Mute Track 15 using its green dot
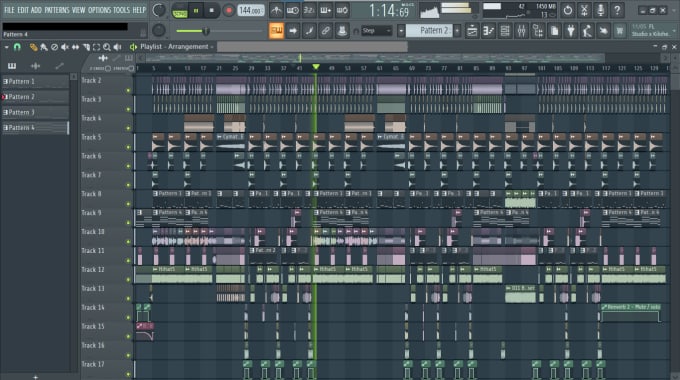Image resolution: width=680 pixels, height=380 pixels. tap(128, 336)
